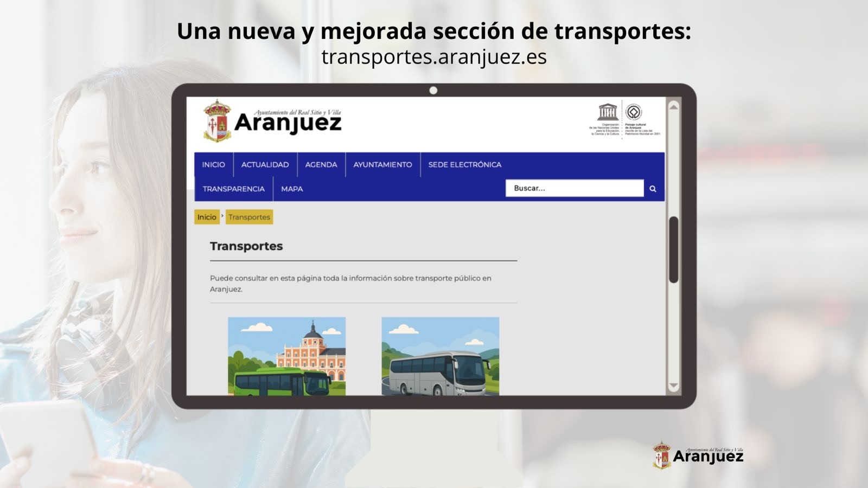Open the AYUNTAMIENTO menu item
The image size is (868, 488).
click(382, 165)
